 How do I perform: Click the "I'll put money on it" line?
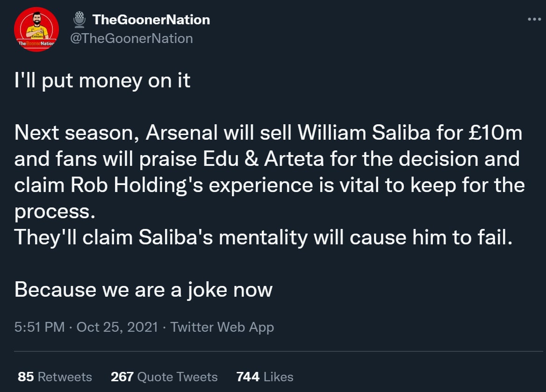(102, 81)
